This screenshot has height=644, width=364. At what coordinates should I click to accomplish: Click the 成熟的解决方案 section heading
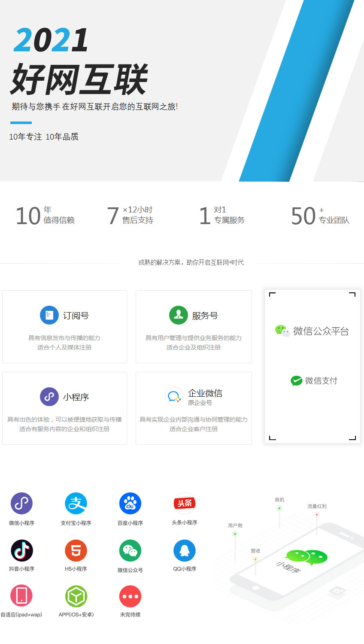[191, 262]
